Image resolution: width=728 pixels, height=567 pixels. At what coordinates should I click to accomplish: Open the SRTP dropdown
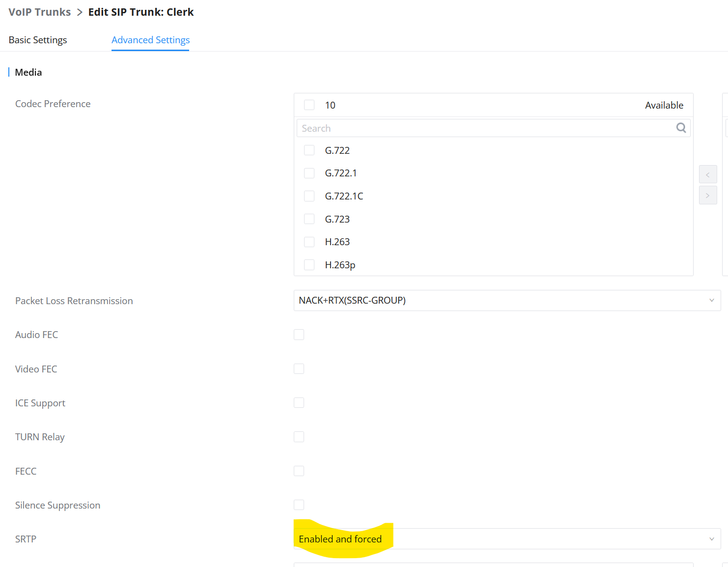pyautogui.click(x=507, y=539)
